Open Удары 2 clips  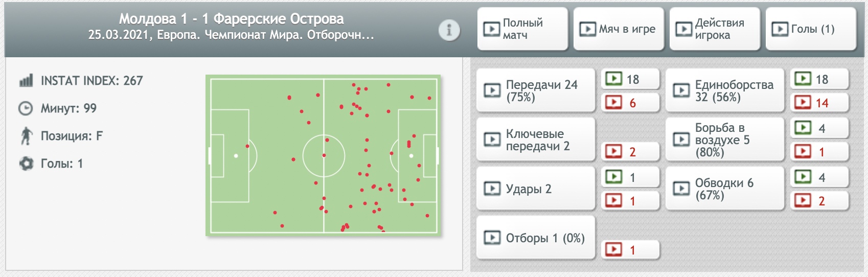point(536,189)
